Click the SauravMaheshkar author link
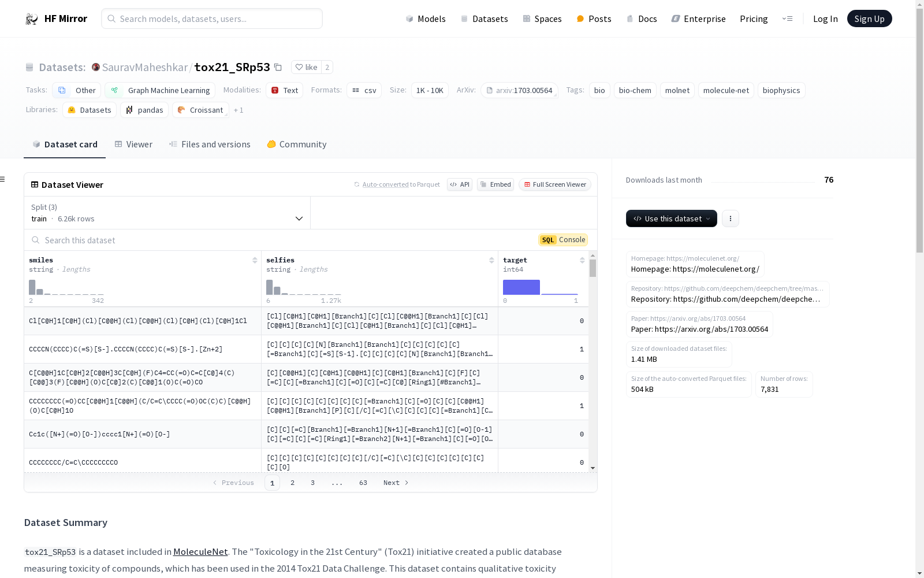This screenshot has width=924, height=578. 145,67
